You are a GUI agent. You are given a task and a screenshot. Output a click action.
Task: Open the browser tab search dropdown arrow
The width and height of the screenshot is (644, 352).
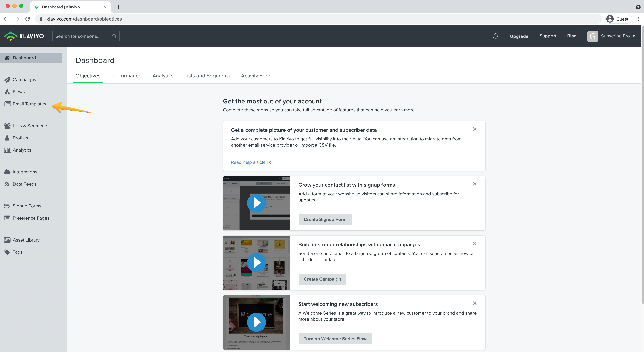[638, 7]
